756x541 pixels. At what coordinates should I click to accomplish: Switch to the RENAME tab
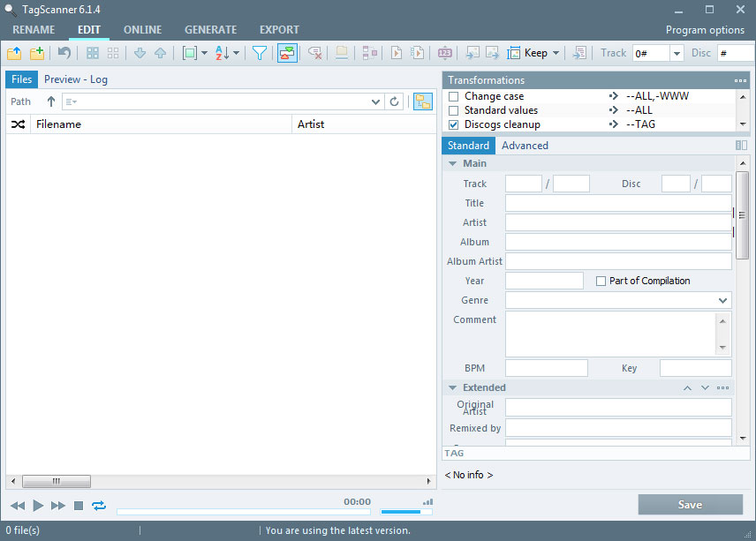[x=34, y=29]
